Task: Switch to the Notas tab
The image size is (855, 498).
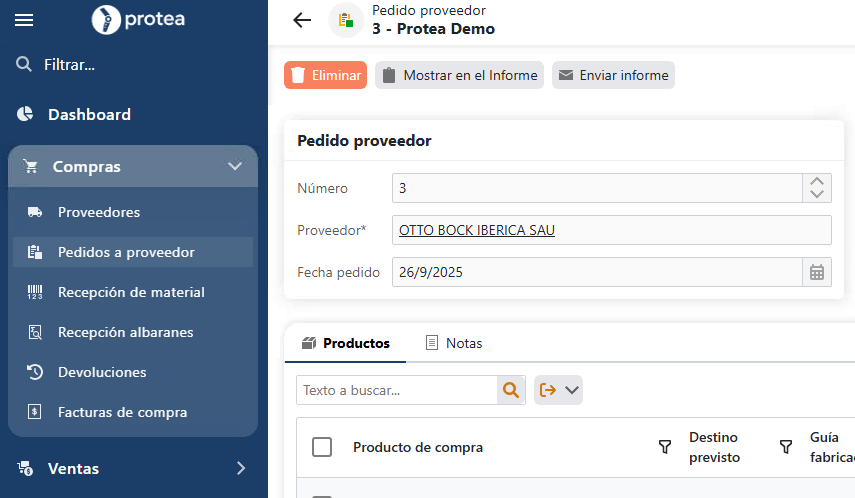Action: coord(453,343)
